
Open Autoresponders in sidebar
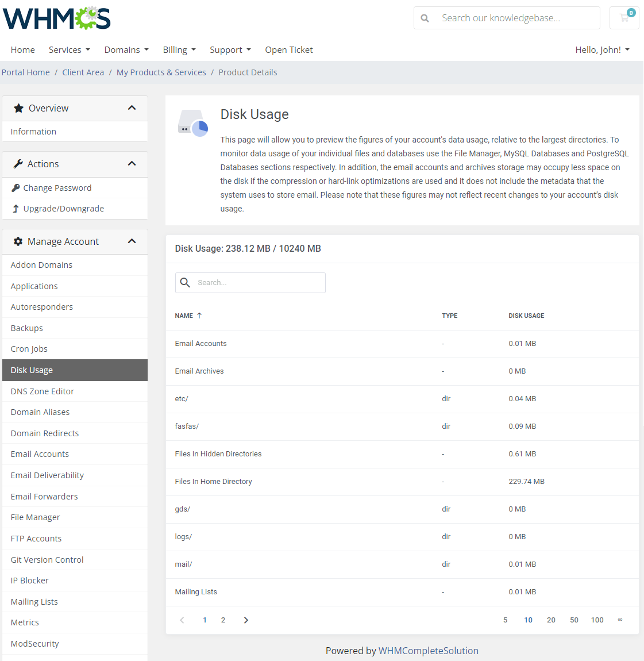pos(75,307)
